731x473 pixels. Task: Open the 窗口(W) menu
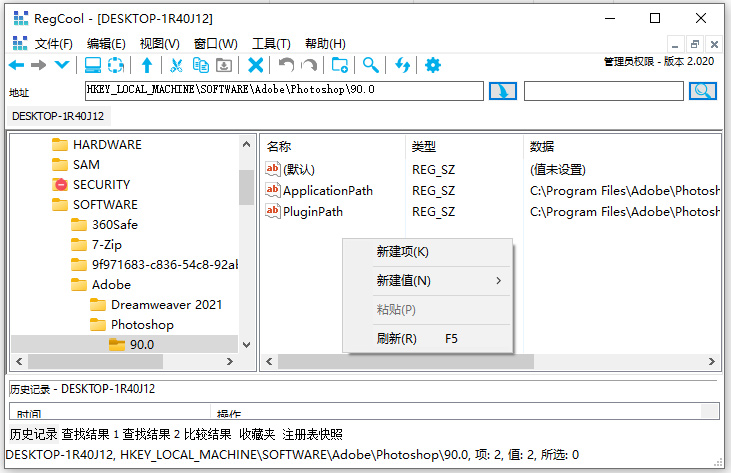coord(216,44)
